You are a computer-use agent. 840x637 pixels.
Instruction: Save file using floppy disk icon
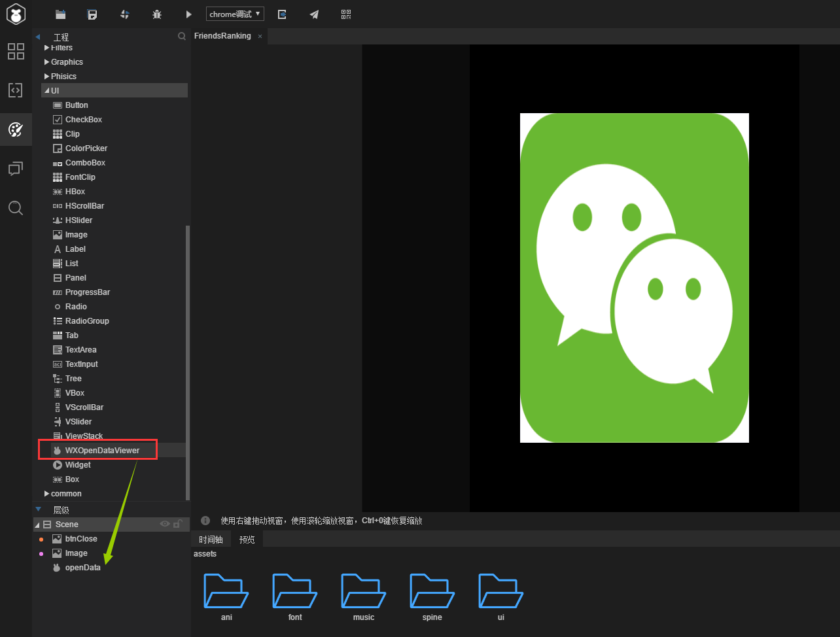pyautogui.click(x=92, y=14)
